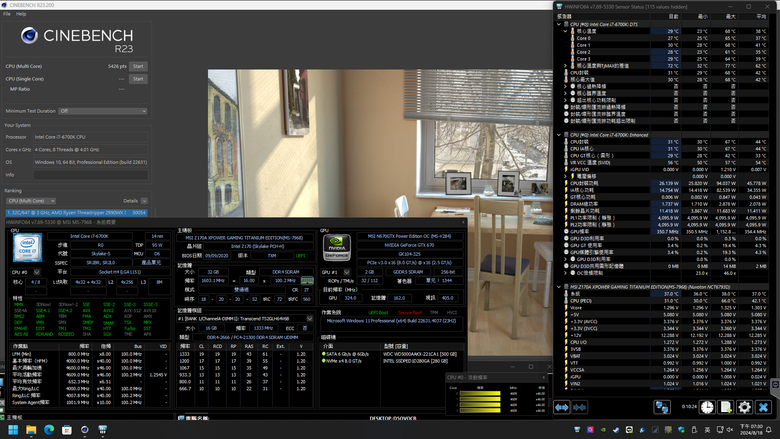The height and width of the screenshot is (439, 780).
Task: Select the NVMe Intel SSDPED1D280GA drive entry
Action: 390,361
